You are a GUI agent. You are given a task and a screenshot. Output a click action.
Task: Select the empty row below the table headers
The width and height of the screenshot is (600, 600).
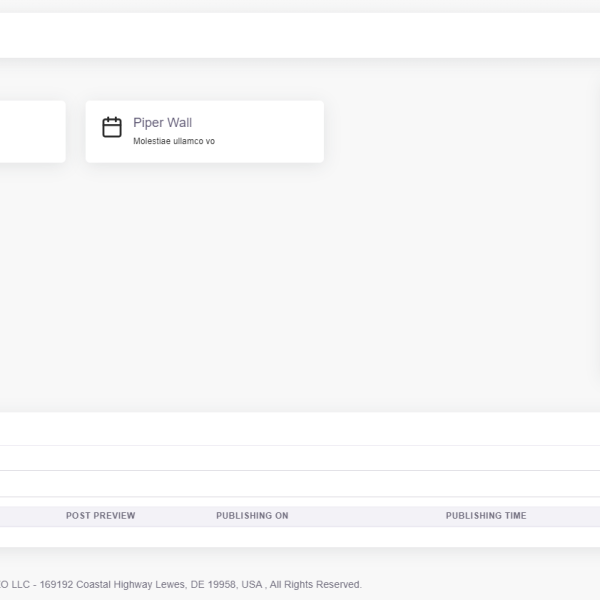tap(300, 537)
